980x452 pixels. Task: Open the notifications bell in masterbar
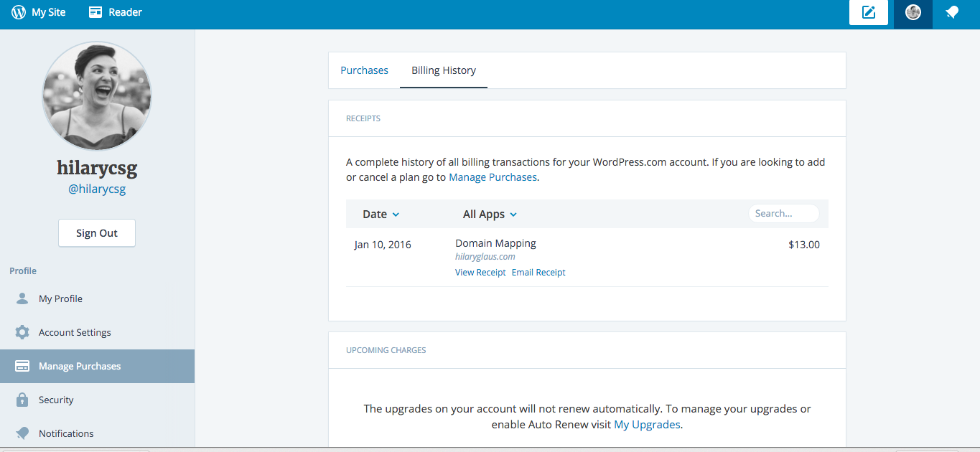coord(952,12)
